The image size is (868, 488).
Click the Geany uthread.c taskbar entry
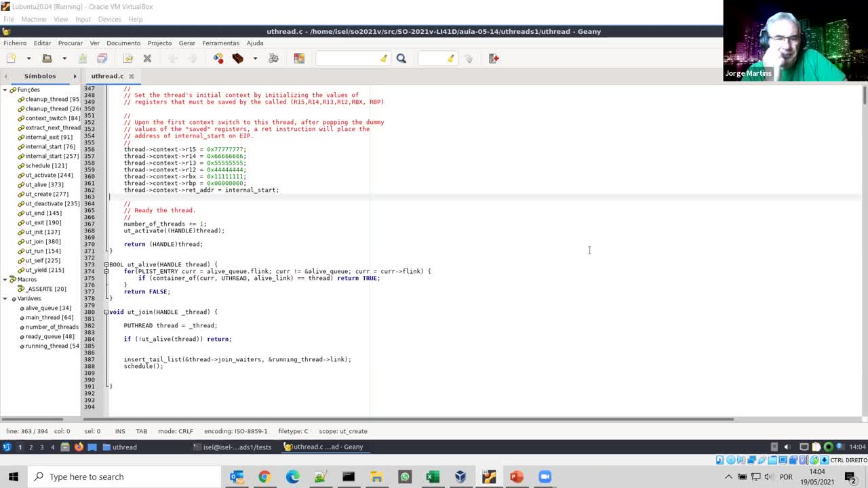coord(323,447)
